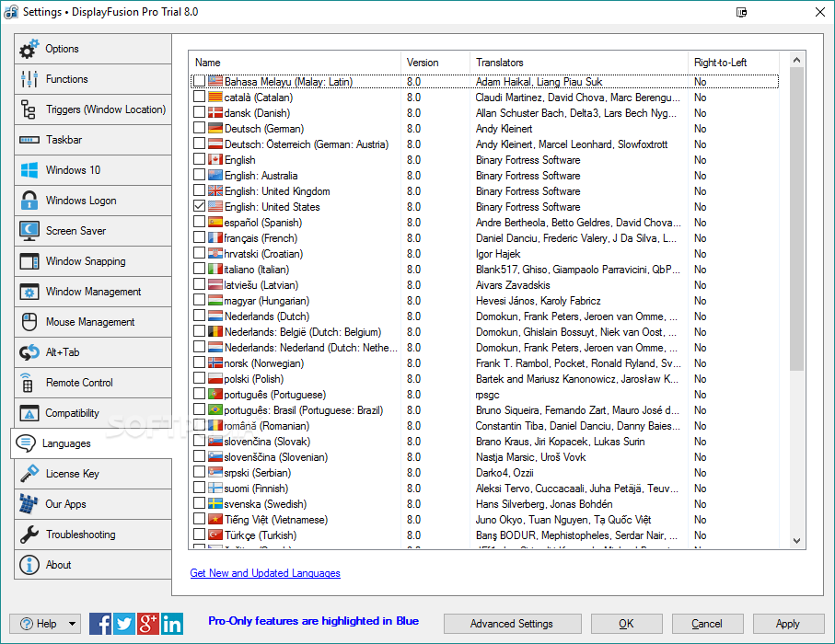Image resolution: width=835 pixels, height=644 pixels.
Task: Open the Facebook icon link
Action: click(x=100, y=624)
